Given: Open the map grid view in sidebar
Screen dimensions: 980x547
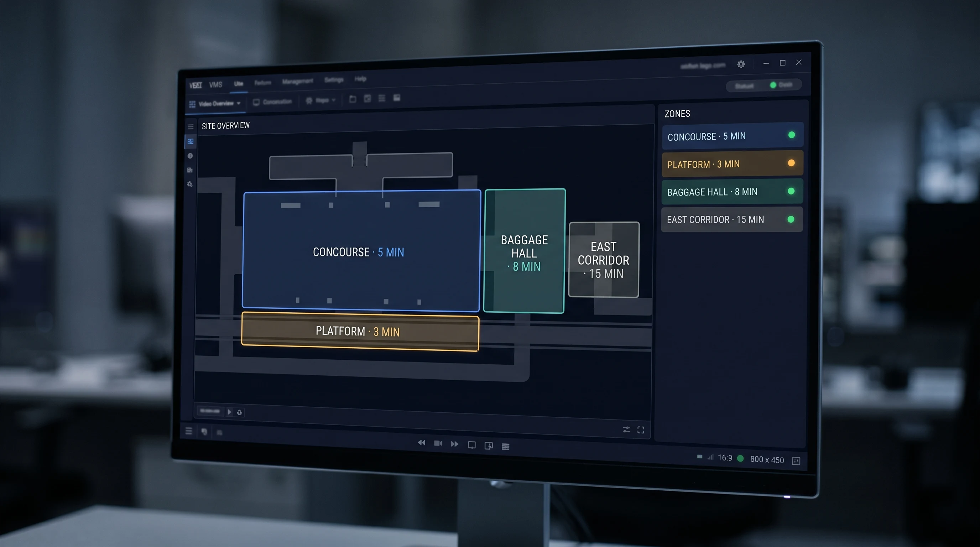Looking at the screenshot, I should point(191,141).
